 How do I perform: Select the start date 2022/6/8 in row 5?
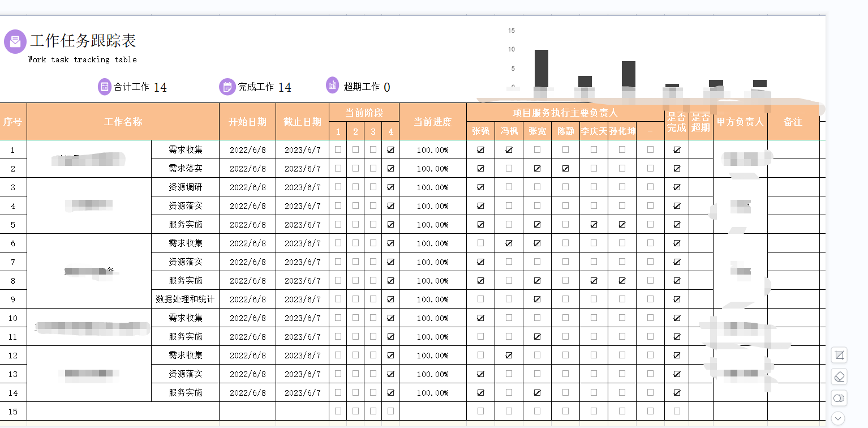pos(247,225)
